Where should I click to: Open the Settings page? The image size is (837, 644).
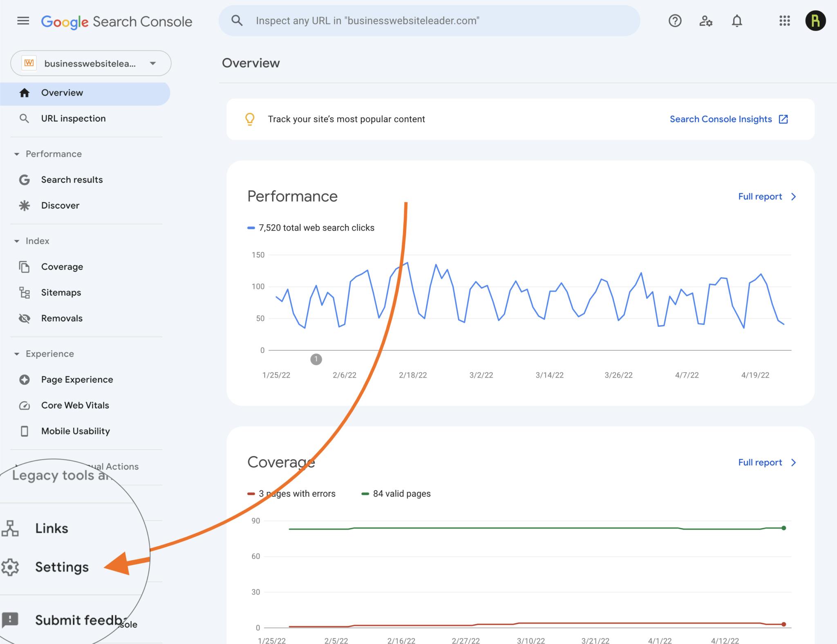(x=62, y=567)
